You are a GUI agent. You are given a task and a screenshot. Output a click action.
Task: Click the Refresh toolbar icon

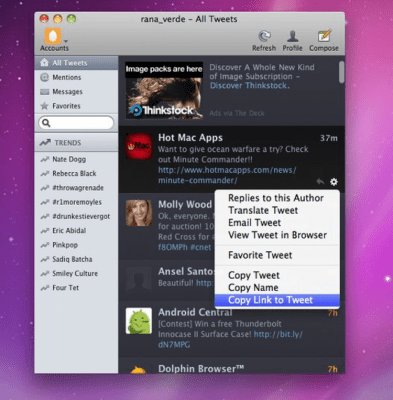[x=264, y=36]
